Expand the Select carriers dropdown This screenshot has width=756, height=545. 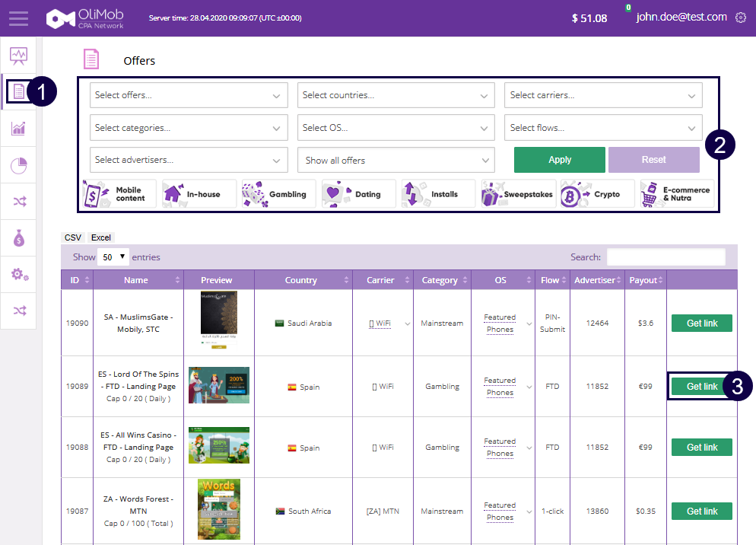click(603, 96)
